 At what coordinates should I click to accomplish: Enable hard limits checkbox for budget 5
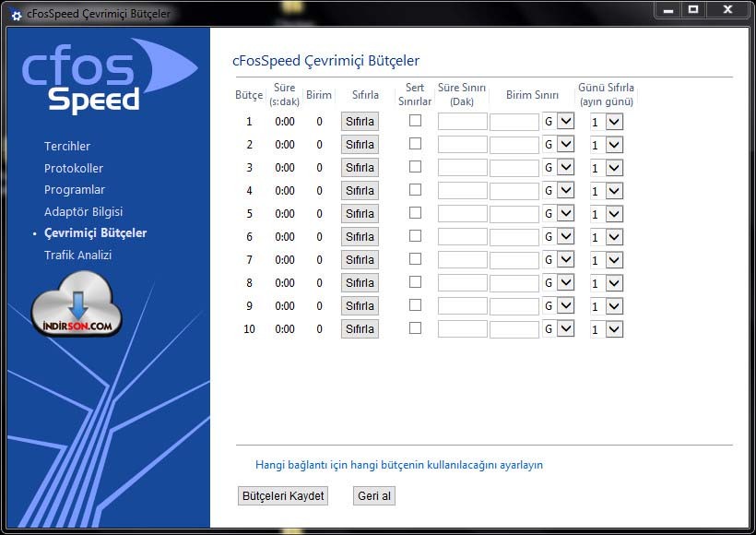tap(415, 213)
